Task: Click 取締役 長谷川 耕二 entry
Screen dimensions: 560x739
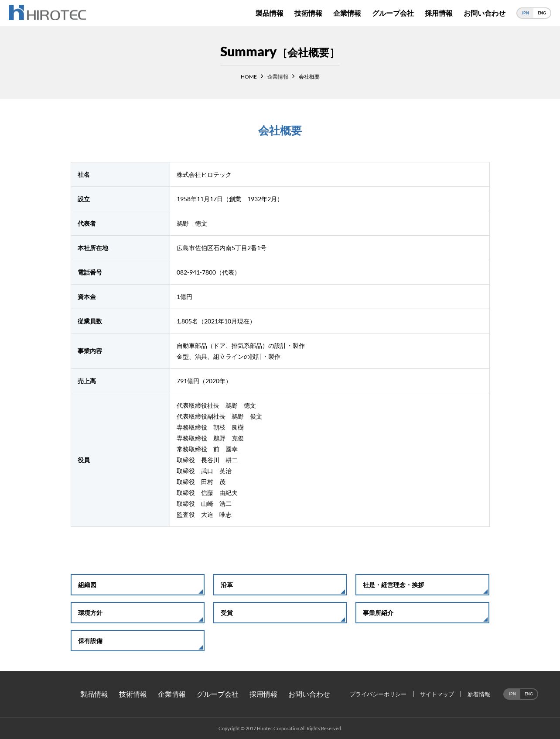Action: tap(207, 461)
